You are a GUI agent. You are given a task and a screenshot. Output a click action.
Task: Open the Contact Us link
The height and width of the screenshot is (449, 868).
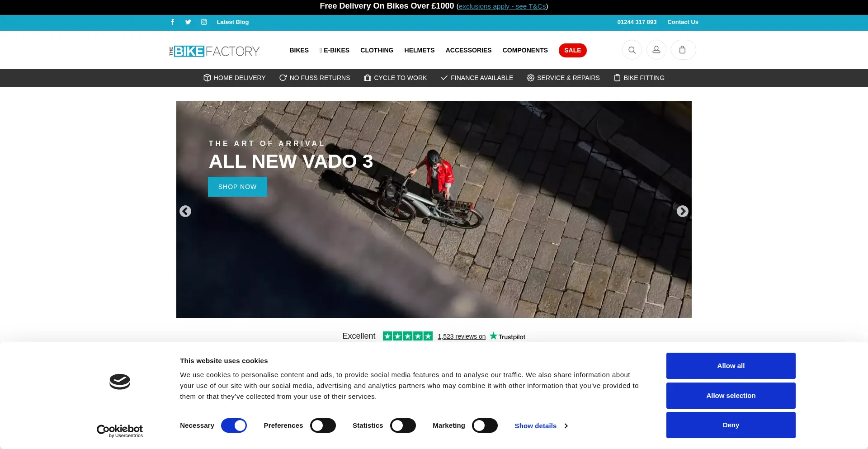pyautogui.click(x=683, y=22)
